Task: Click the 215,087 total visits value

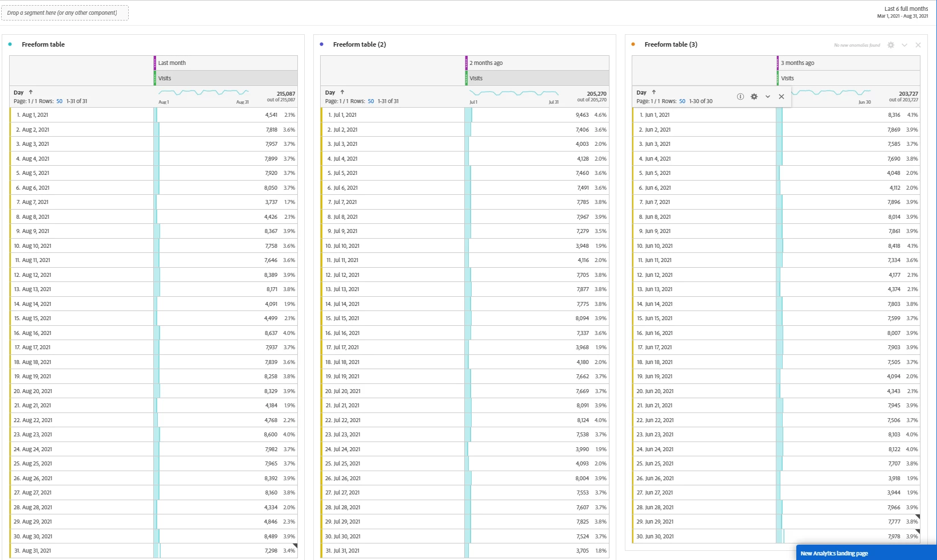Action: click(286, 94)
